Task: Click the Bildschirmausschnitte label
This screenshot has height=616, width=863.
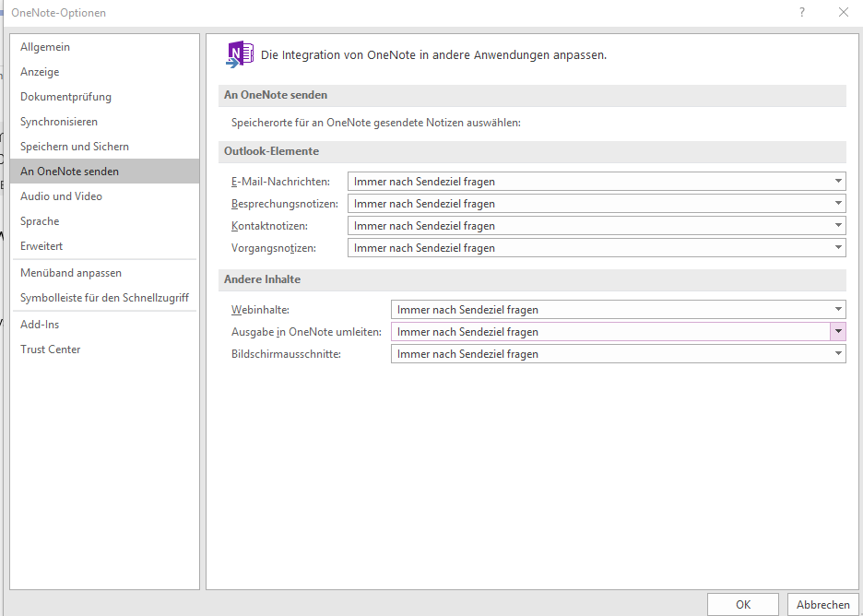Action: coord(286,354)
